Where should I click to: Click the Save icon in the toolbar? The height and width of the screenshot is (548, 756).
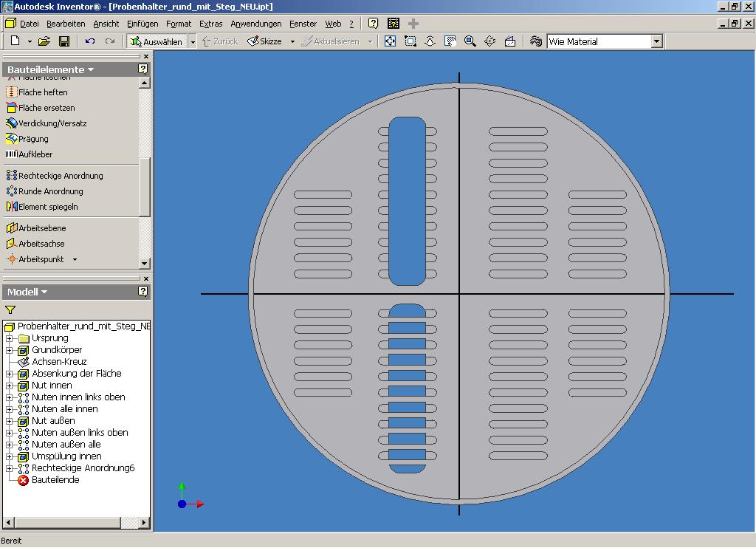click(64, 41)
